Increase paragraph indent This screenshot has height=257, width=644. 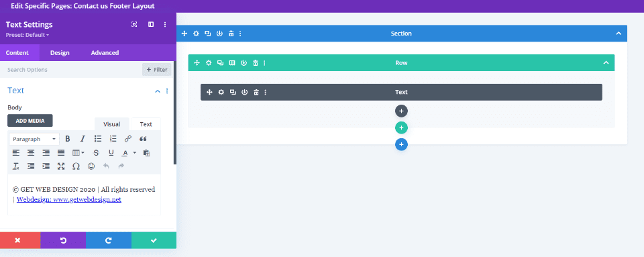46,166
